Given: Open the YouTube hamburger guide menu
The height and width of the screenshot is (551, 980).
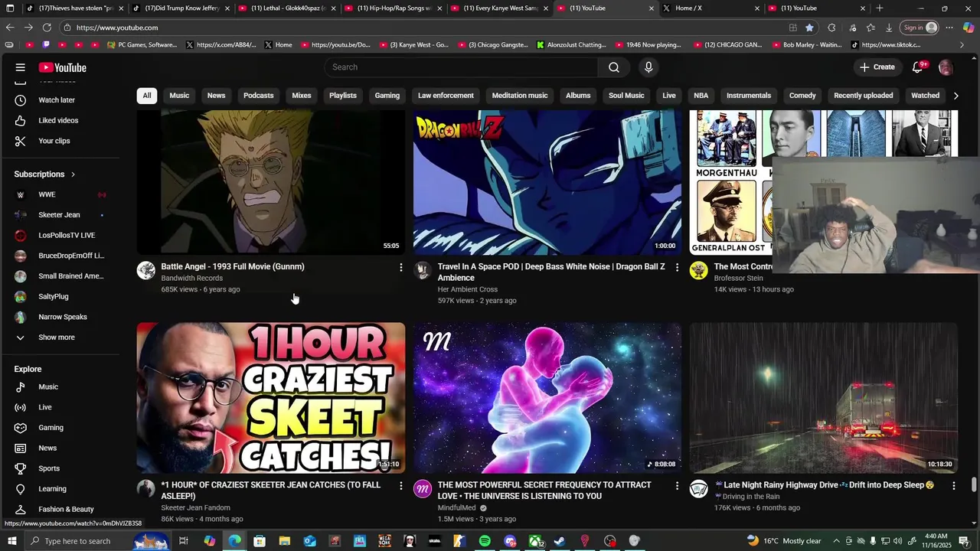Looking at the screenshot, I should click(x=21, y=67).
